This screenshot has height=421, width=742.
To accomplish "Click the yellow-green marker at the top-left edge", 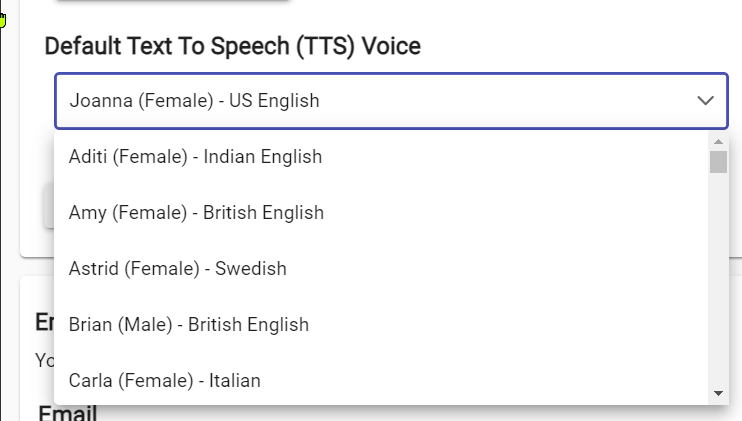I will [2, 18].
